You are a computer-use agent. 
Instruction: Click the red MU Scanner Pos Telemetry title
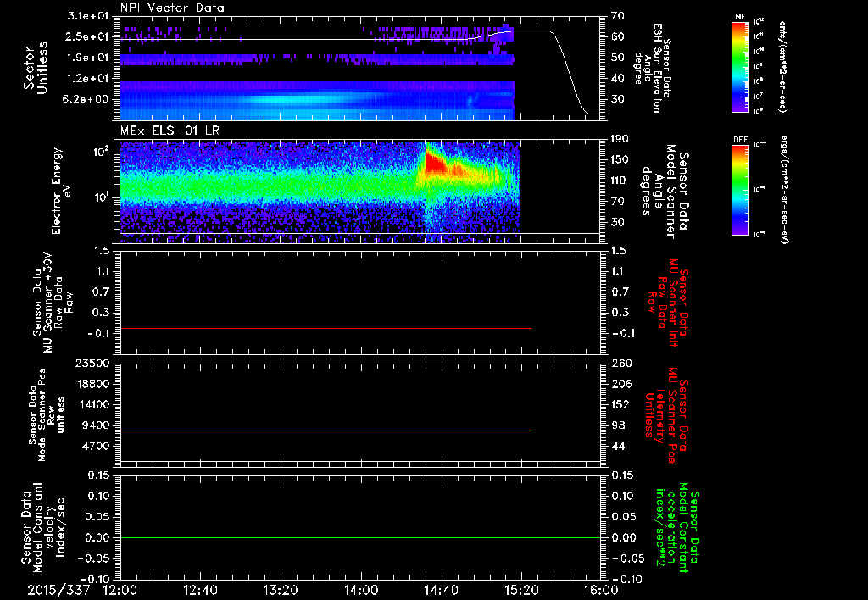667,415
